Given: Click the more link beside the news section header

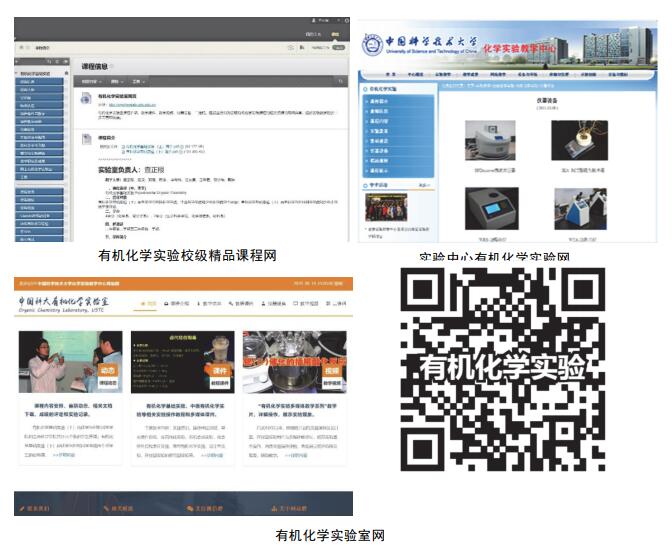Looking at the screenshot, I should 423,185.
